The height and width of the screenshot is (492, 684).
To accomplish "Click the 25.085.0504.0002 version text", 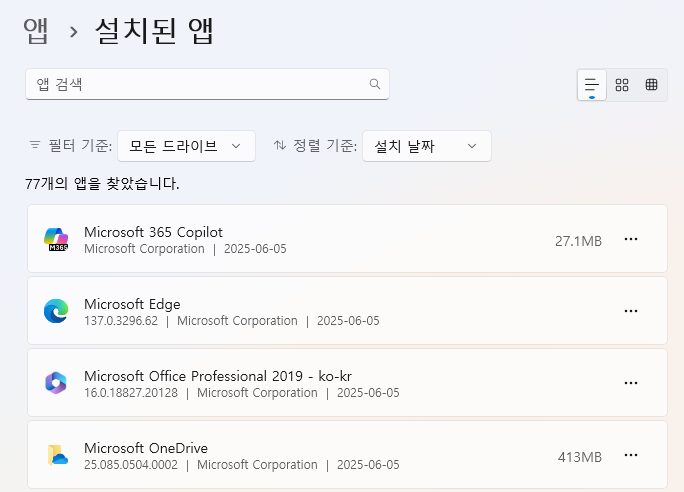I will [x=131, y=465].
